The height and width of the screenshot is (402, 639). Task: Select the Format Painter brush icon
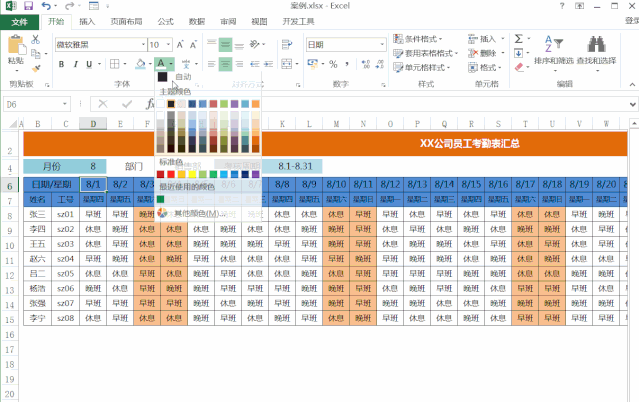click(x=36, y=68)
